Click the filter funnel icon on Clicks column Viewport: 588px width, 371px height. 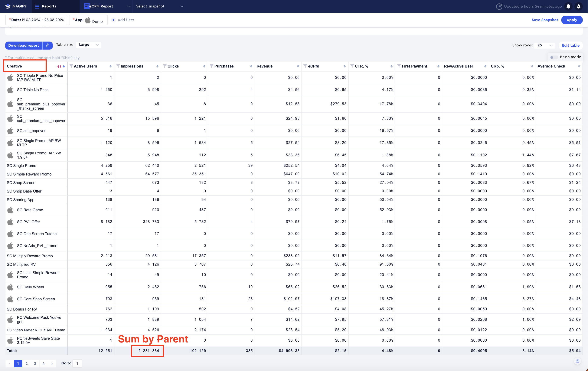click(x=165, y=66)
